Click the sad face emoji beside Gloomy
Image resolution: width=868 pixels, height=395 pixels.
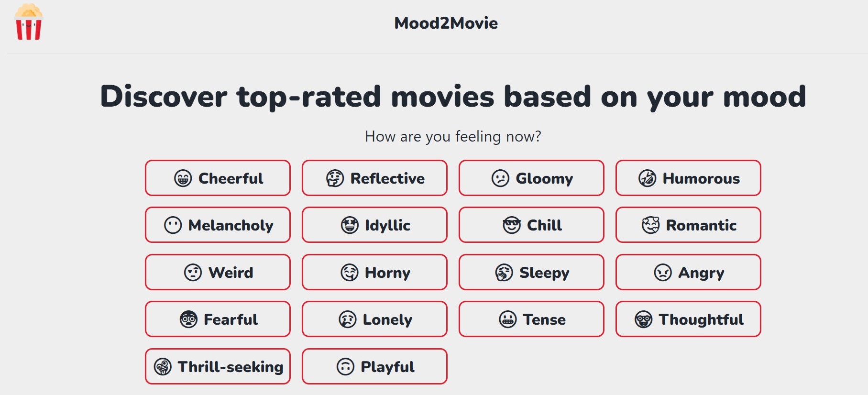point(500,178)
